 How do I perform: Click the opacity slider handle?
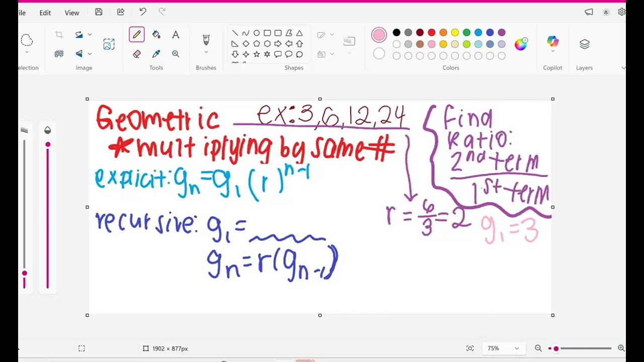(x=48, y=145)
